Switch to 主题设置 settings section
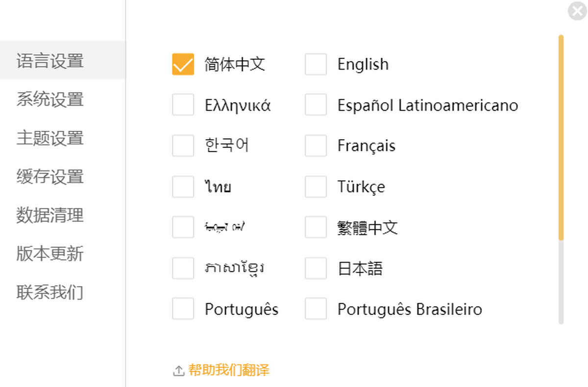Image resolution: width=588 pixels, height=387 pixels. coord(50,138)
